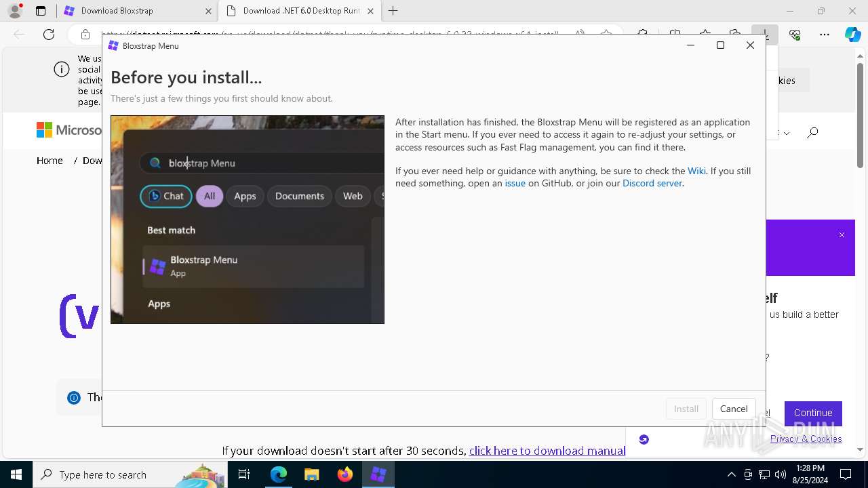This screenshot has width=868, height=488.
Task: Open Edge Settings and more menu
Action: point(825,35)
